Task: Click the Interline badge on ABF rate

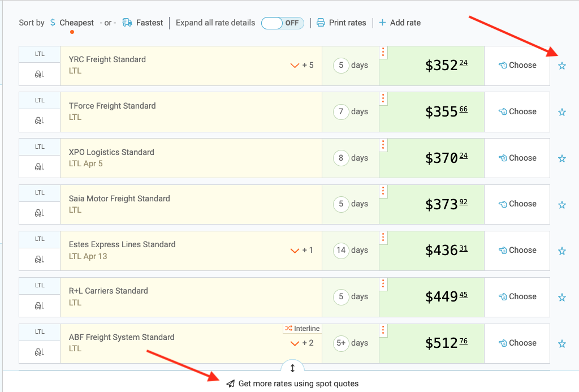Action: (303, 329)
